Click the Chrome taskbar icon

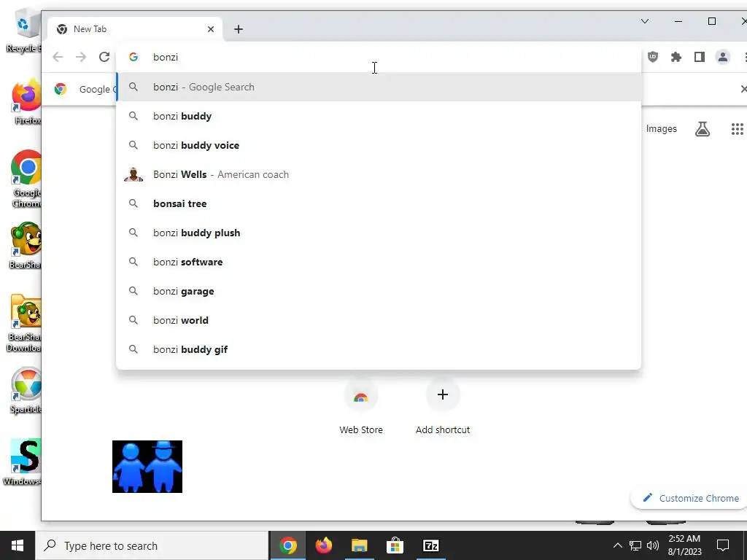pos(287,545)
